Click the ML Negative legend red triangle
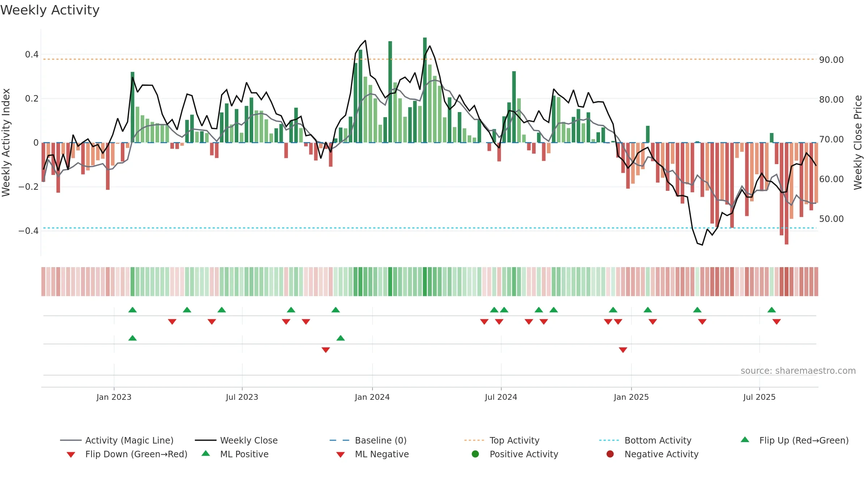Screen dimensions: 868x488 tap(340, 455)
